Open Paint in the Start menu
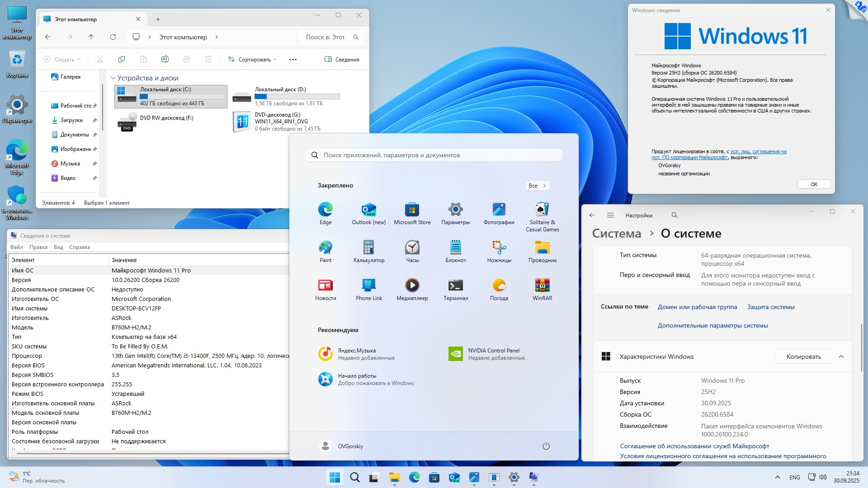 [x=325, y=251]
